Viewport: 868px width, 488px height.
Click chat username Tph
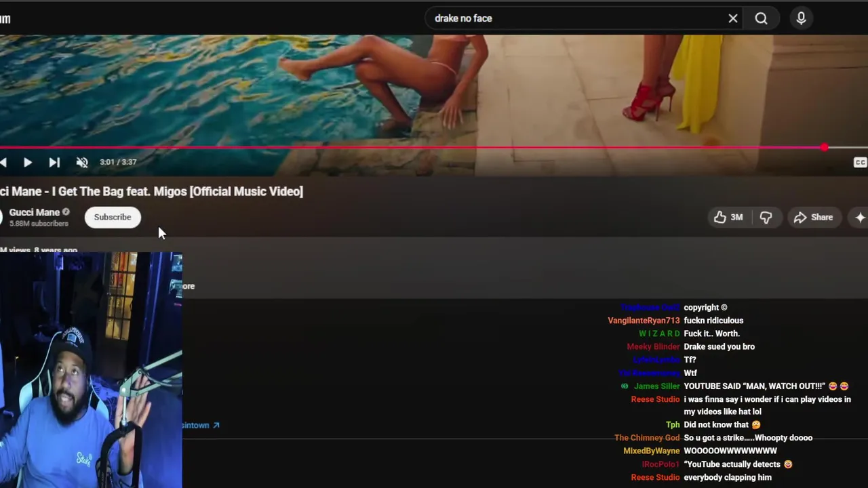[x=673, y=425]
